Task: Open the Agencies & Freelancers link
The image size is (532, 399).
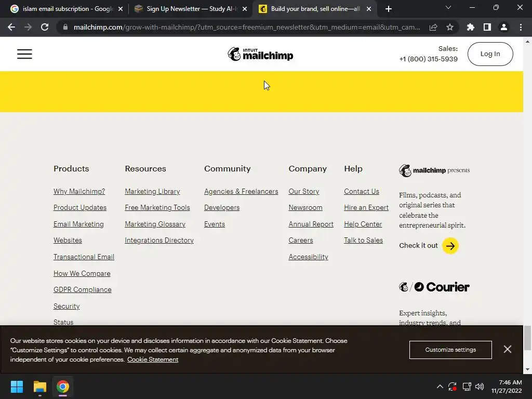Action: 241,191
